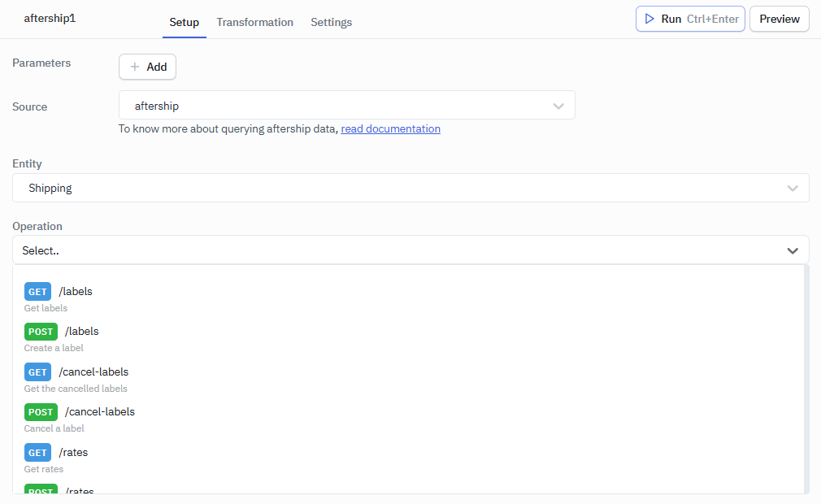The image size is (821, 504).
Task: Run the query with Run button
Action: [690, 19]
